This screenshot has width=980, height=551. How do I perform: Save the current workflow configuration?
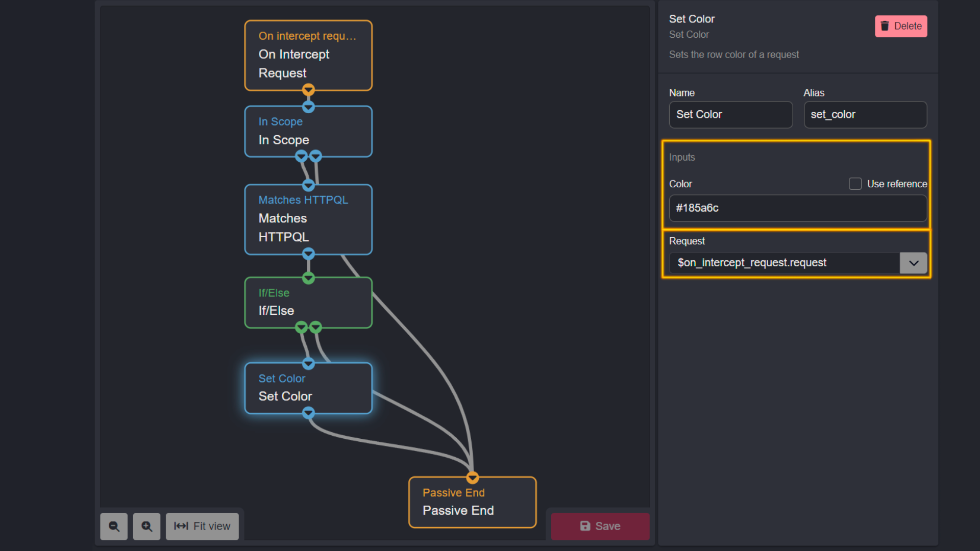(x=600, y=526)
